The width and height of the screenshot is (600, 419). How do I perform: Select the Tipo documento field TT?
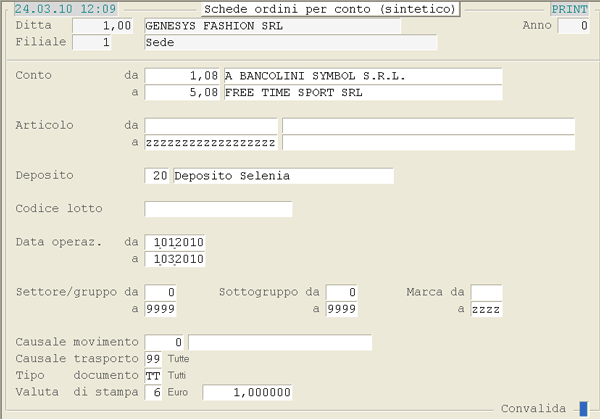coord(153,375)
